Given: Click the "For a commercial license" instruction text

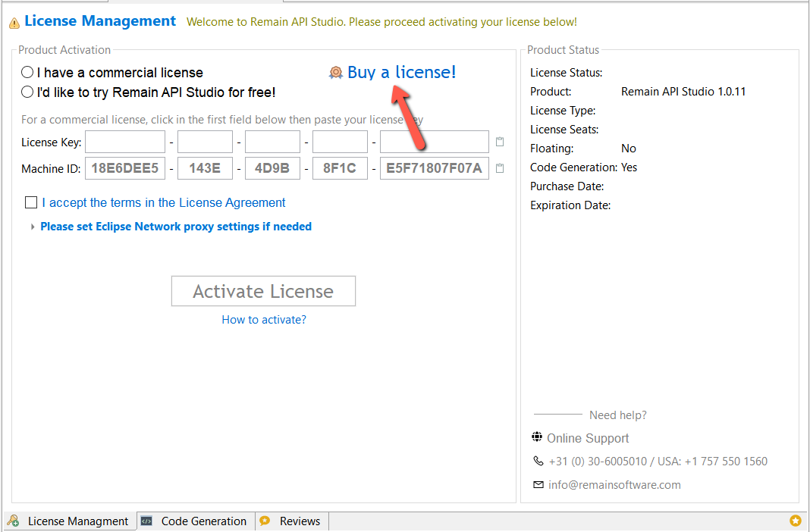Looking at the screenshot, I should 222,120.
